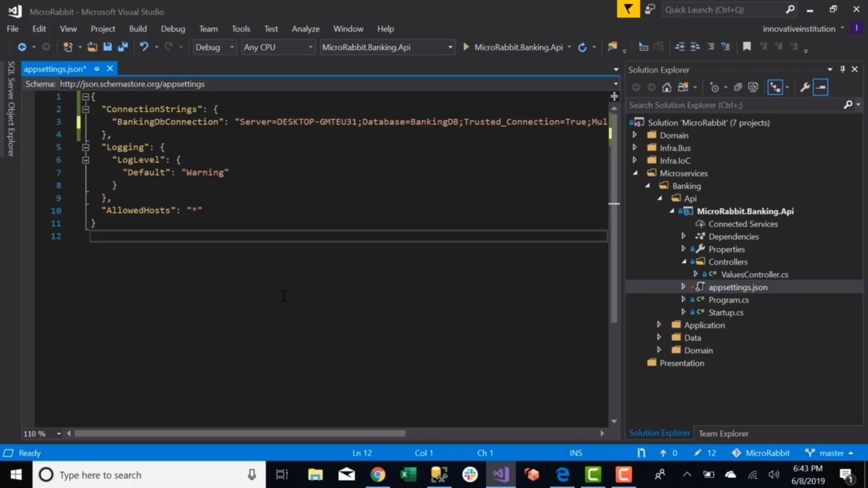Collapse the LogLevel block in editor

(x=85, y=160)
